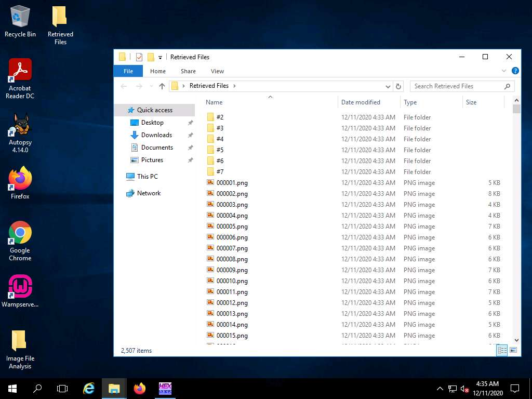This screenshot has height=399, width=532.
Task: Select Quick access in navigation pane
Action: pyautogui.click(x=155, y=110)
